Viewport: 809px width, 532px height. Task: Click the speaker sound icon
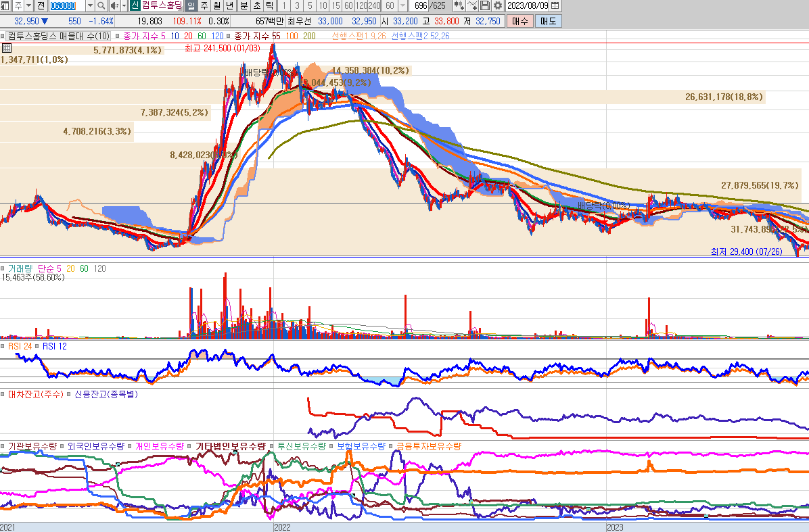[x=114, y=5]
